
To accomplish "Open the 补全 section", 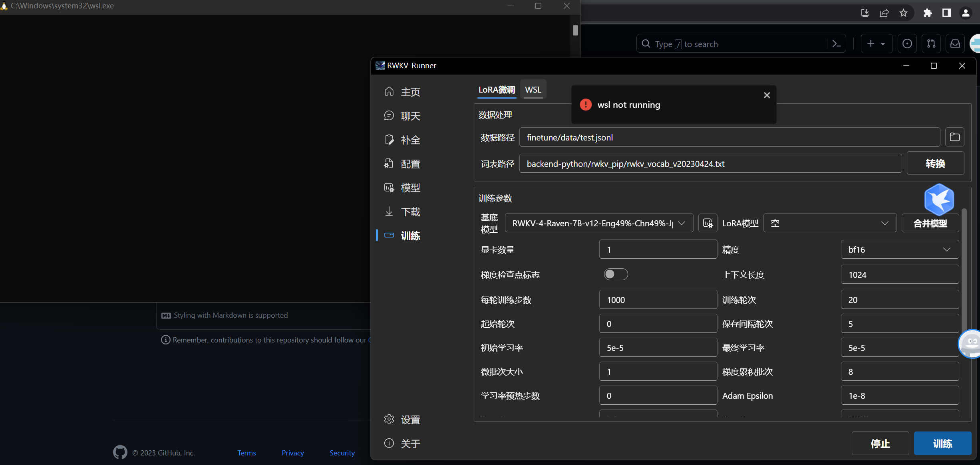I will [410, 140].
